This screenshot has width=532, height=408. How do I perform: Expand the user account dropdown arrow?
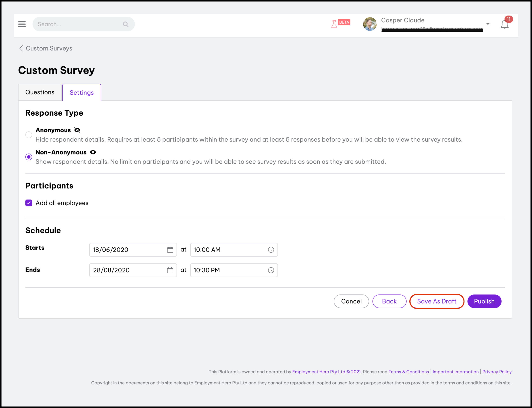487,24
